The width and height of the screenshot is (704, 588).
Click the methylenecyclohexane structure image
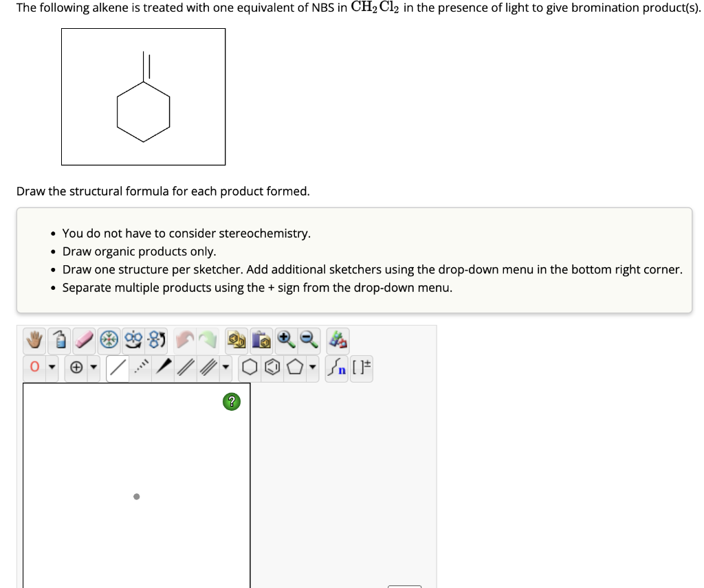point(143,97)
